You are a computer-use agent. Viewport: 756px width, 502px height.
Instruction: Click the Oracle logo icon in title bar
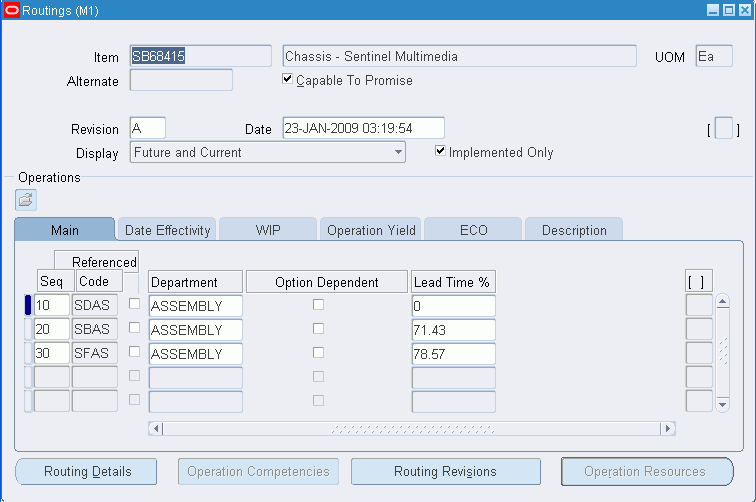(x=11, y=10)
